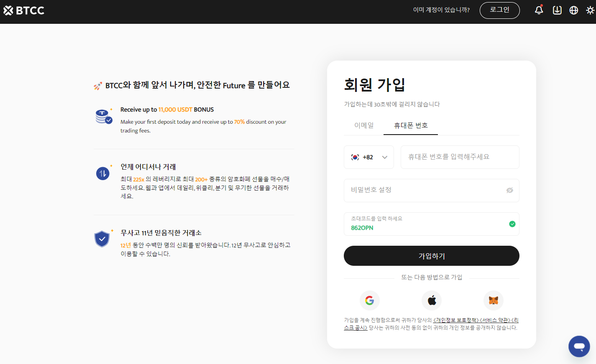Toggle password visibility eye icon
Viewport: 596px width, 364px height.
510,190
